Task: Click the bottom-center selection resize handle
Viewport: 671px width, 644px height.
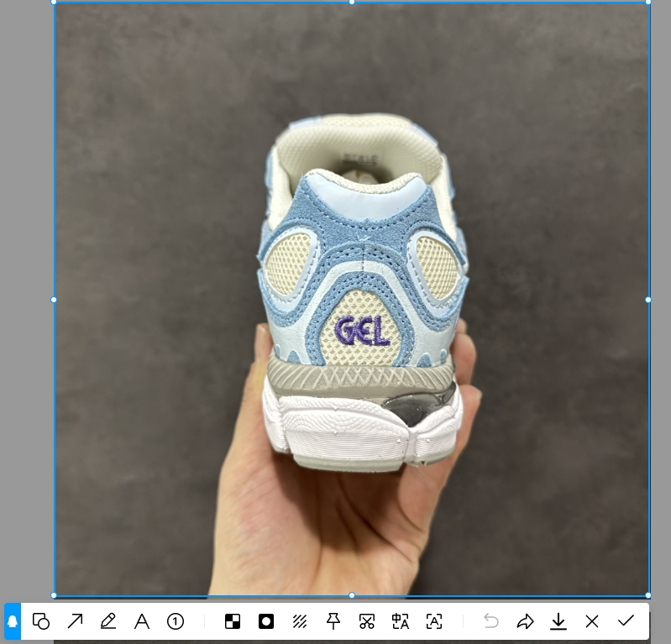Action: point(352,595)
